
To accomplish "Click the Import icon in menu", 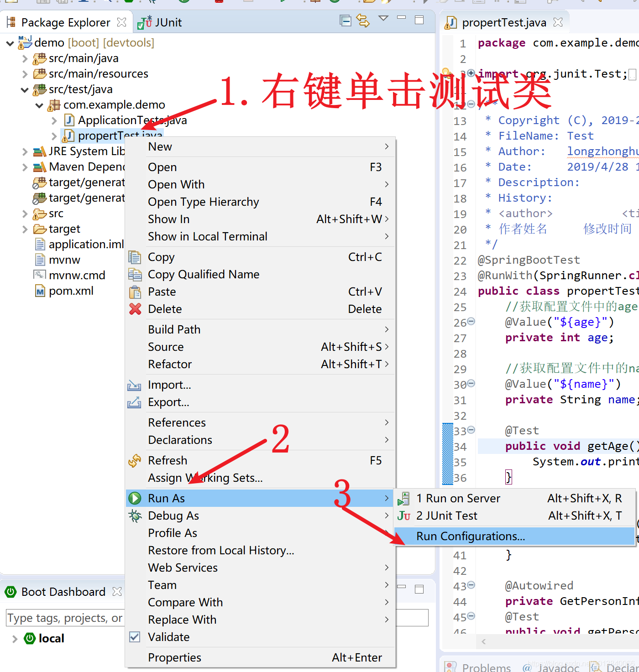I will [x=134, y=385].
